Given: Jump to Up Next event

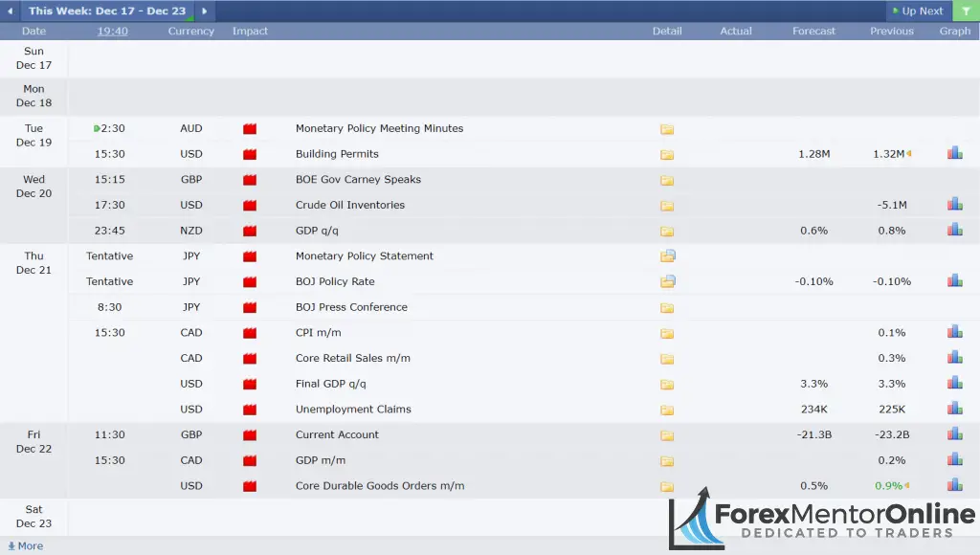Looking at the screenshot, I should [918, 11].
